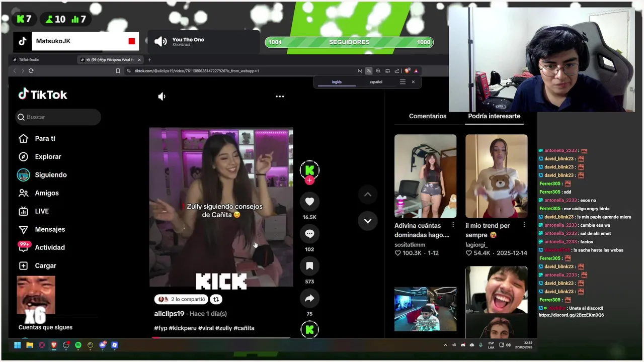Go to previous video with up chevron

[x=368, y=195]
